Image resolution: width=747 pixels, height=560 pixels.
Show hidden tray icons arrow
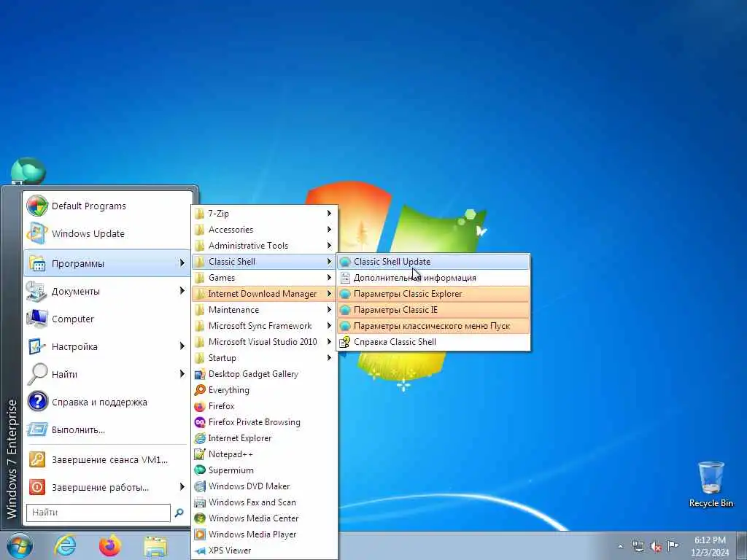pyautogui.click(x=620, y=547)
